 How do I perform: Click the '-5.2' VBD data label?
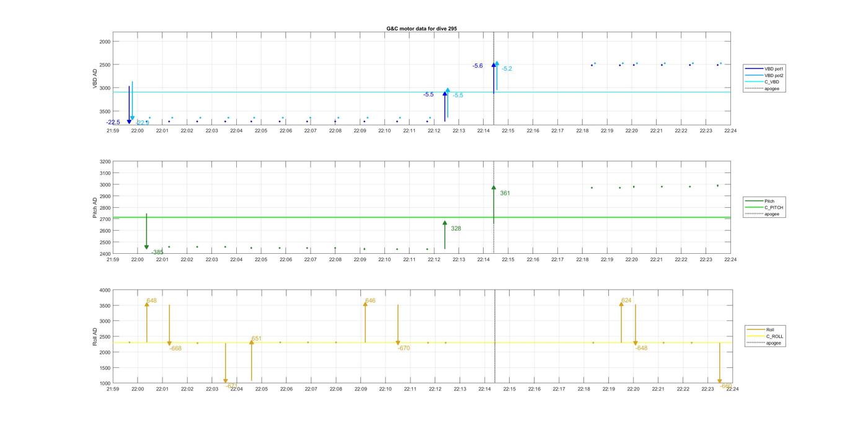click(507, 69)
